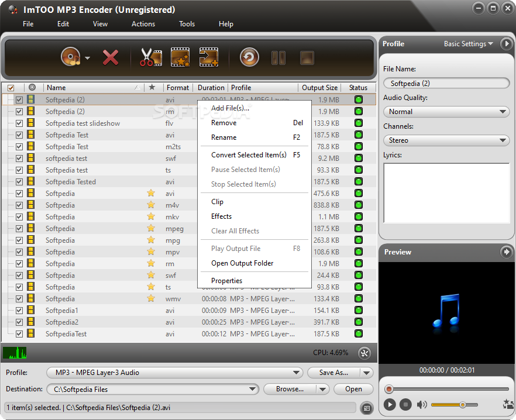This screenshot has width=516, height=420.
Task: Open the Audio Quality Normal dropdown
Action: [446, 112]
